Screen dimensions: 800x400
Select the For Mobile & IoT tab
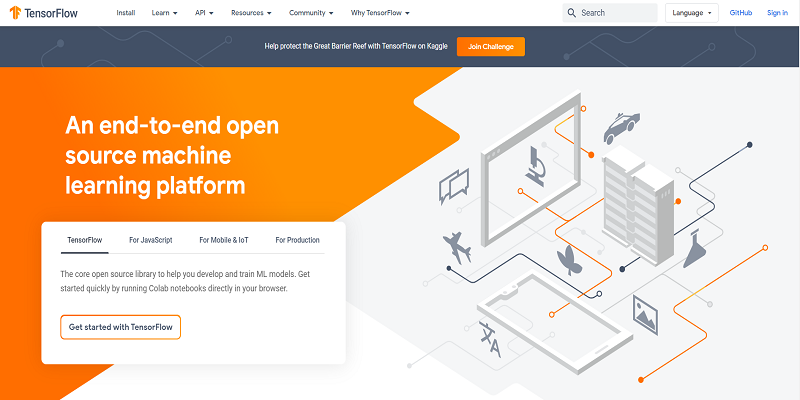point(224,240)
